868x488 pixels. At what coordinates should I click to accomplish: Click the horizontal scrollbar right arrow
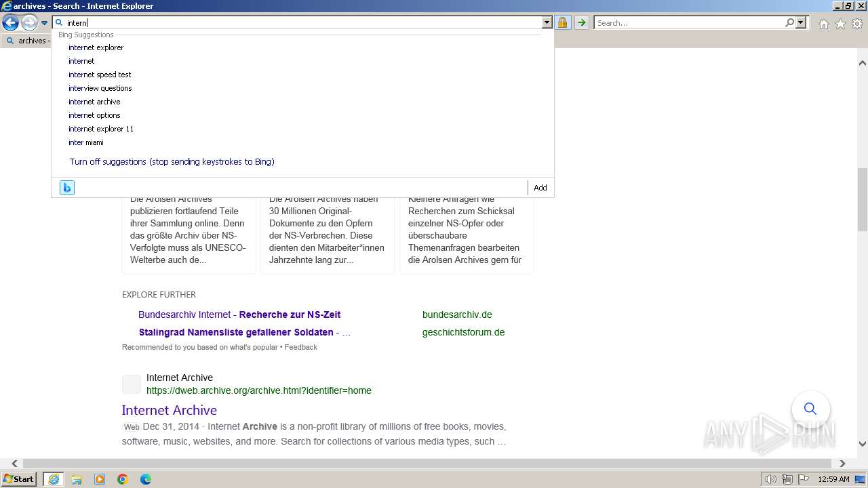pos(842,464)
